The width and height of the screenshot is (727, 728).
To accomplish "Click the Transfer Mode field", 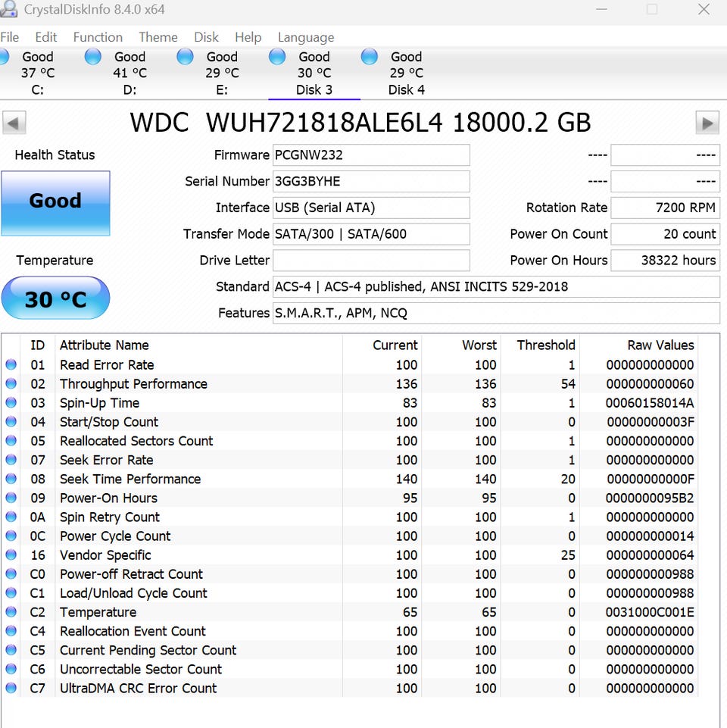I will 371,234.
